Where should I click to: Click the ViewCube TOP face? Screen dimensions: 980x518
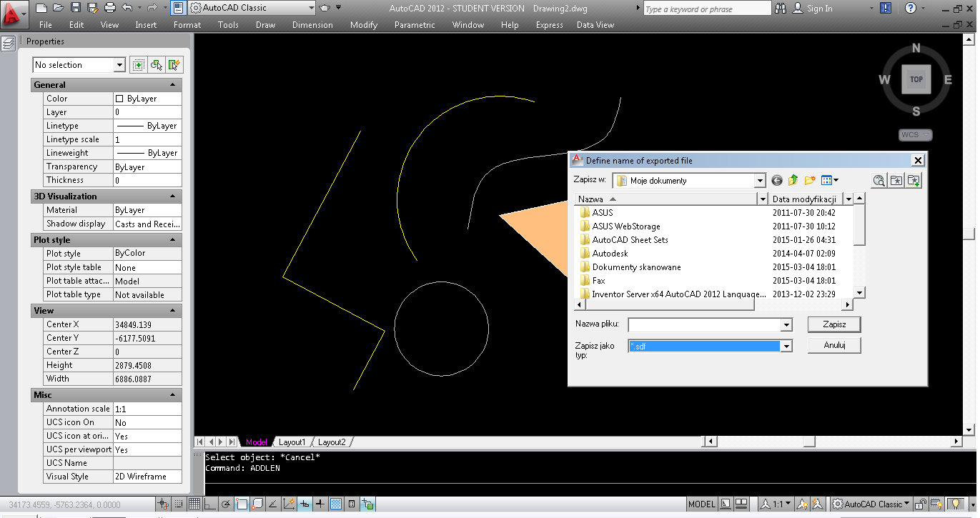(x=916, y=79)
